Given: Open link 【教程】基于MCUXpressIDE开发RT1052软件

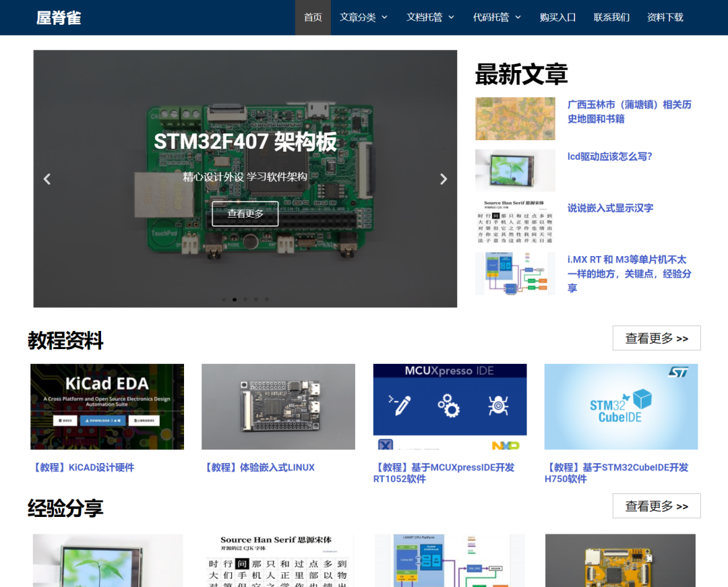Looking at the screenshot, I should tap(444, 473).
